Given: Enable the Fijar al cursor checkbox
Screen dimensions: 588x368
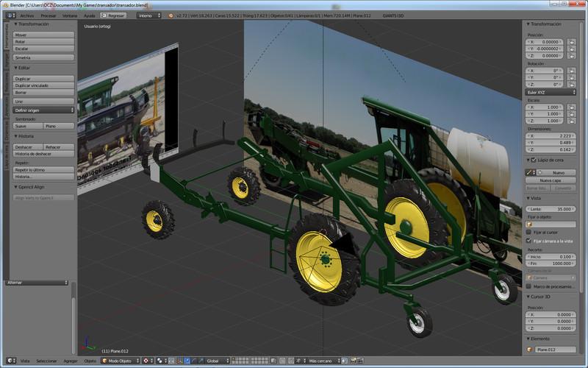Looking at the screenshot, I should point(528,233).
